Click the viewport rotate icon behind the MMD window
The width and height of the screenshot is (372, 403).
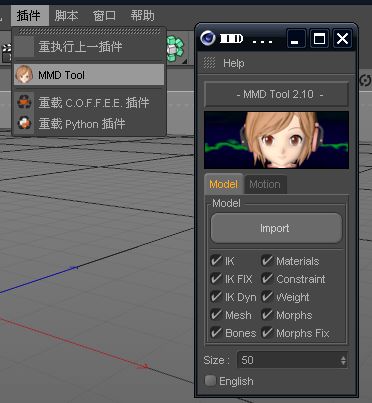pyautogui.click(x=366, y=80)
